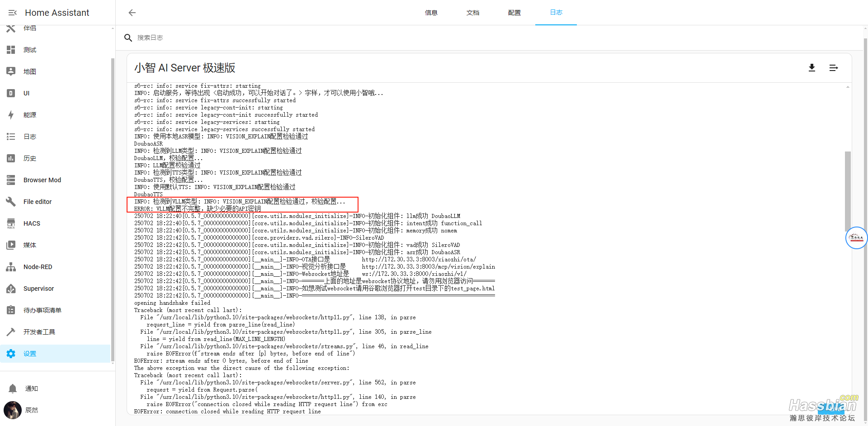Collapse the sidebar with the hamburger icon

[x=12, y=13]
